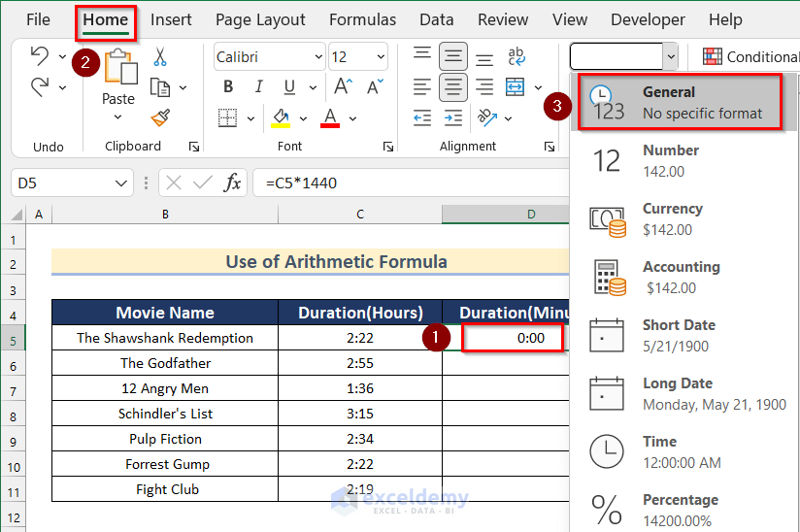
Task: Choose Number format option
Action: click(683, 160)
